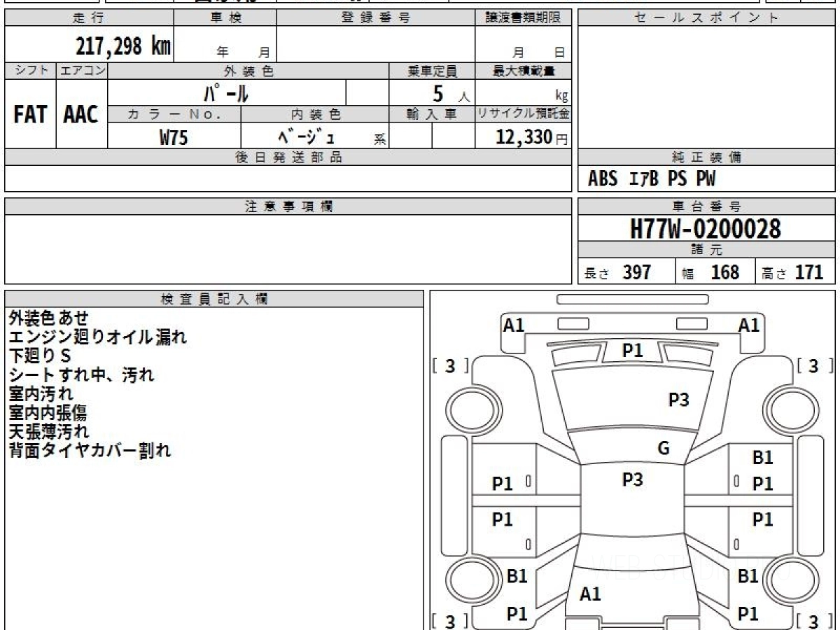840x630 pixels.
Task: Click the 走行 column header
Action: (x=88, y=18)
